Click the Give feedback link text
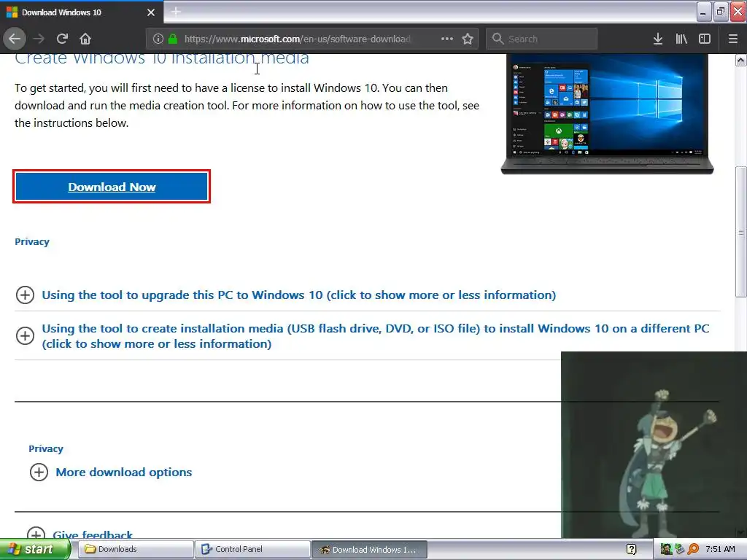The image size is (747, 560). (93, 534)
